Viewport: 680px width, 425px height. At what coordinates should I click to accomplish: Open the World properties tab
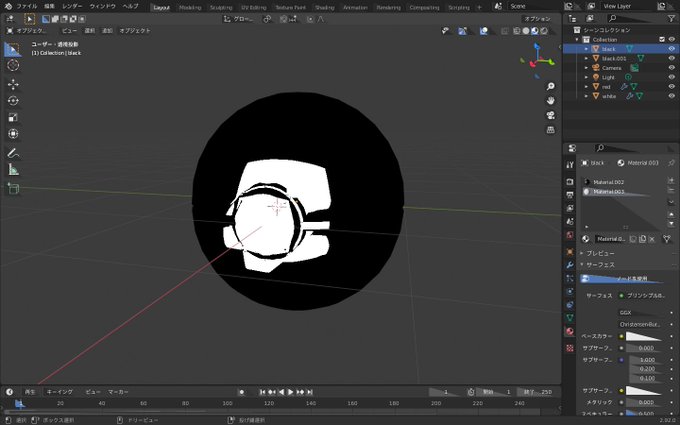pos(570,235)
